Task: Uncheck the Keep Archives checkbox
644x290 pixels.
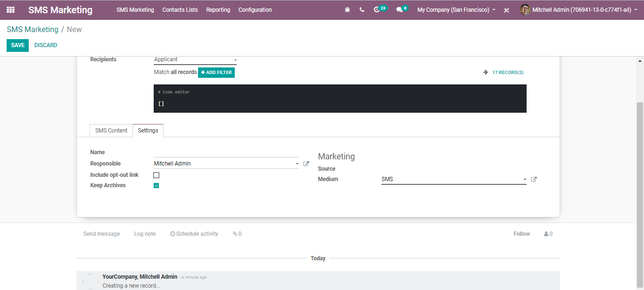Action: 156,185
